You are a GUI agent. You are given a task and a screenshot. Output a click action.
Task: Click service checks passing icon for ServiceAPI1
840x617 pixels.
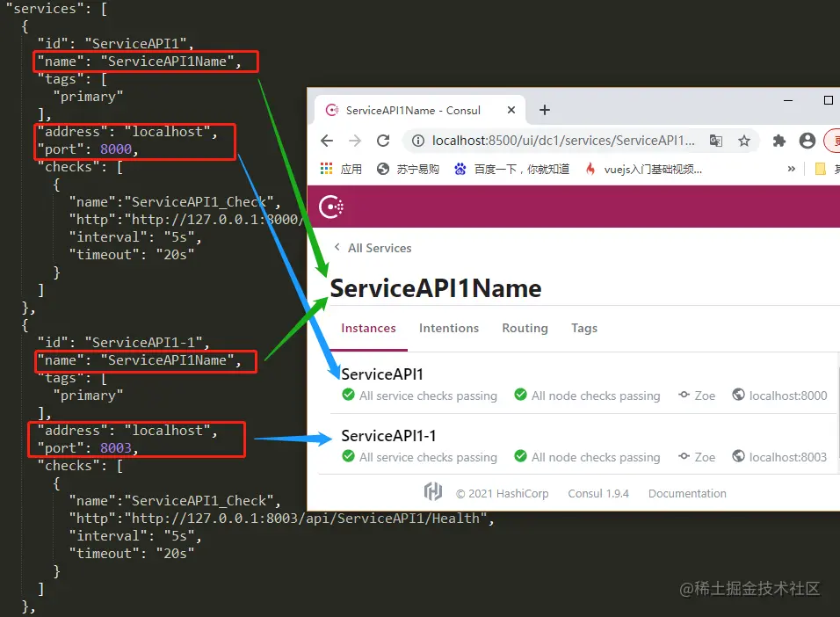click(348, 395)
